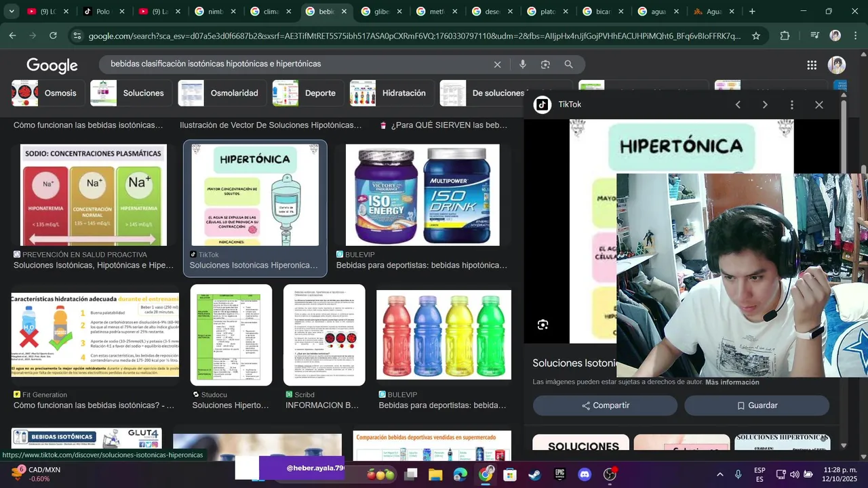Open the CAD/MXN currency widget

click(37, 474)
